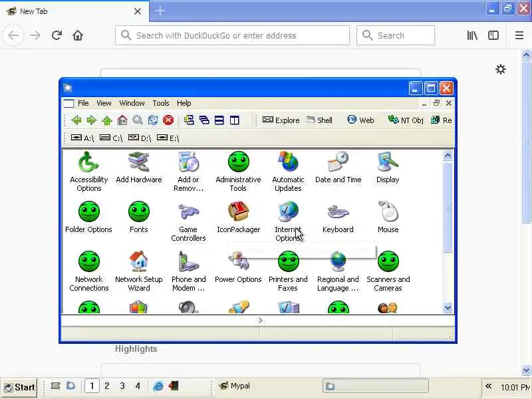This screenshot has height=399, width=532.
Task: Open Date and Time icon
Action: pyautogui.click(x=338, y=168)
